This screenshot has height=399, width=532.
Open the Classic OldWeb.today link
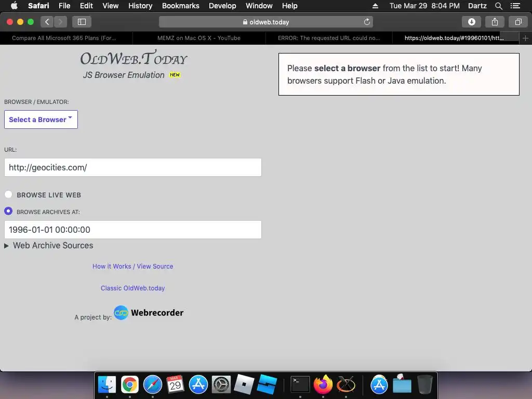pyautogui.click(x=132, y=288)
